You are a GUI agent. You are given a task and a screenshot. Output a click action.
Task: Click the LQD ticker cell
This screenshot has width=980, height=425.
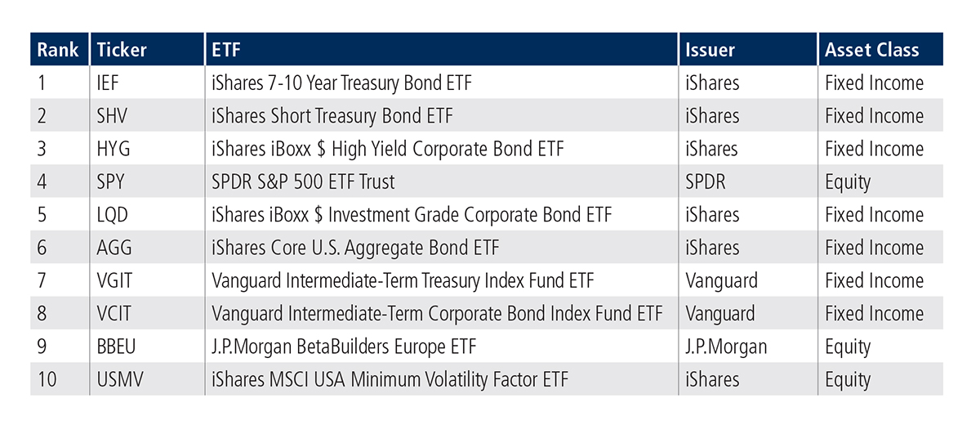tap(114, 214)
